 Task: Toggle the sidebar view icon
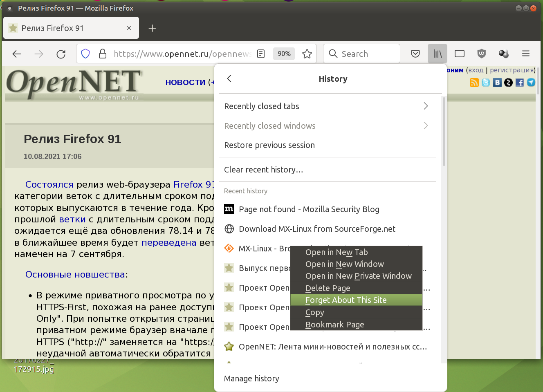point(460,54)
